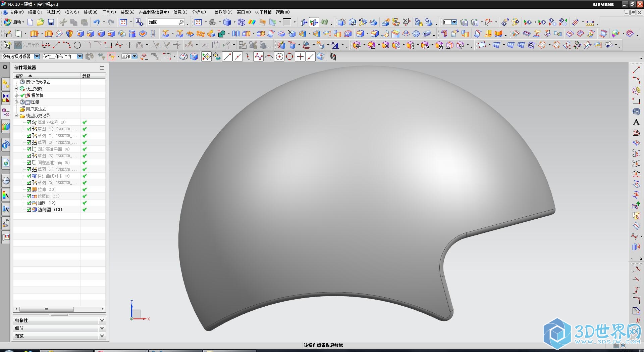This screenshot has width=644, height=352.
Task: Select the sketch Rectangle tool
Action: click(108, 45)
